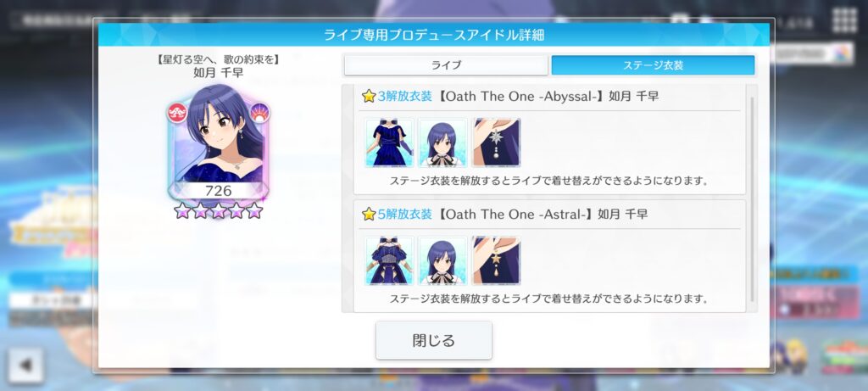The height and width of the screenshot is (391, 868).
Task: Tap the Astral dress outfit thumbnail
Action: pyautogui.click(x=389, y=261)
